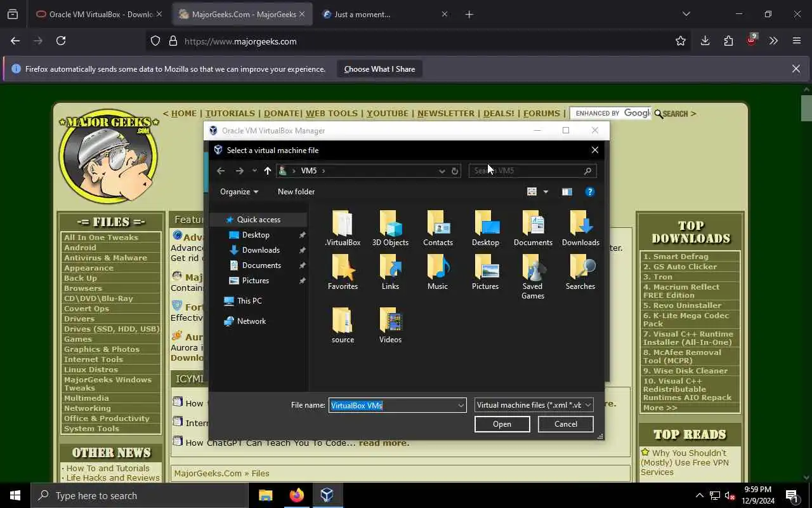This screenshot has width=812, height=508.
Task: List all Firefox tabs
Action: coord(686,14)
